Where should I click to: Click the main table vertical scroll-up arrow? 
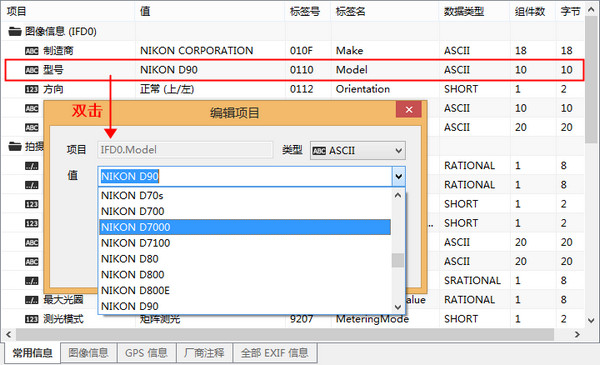tap(591, 10)
